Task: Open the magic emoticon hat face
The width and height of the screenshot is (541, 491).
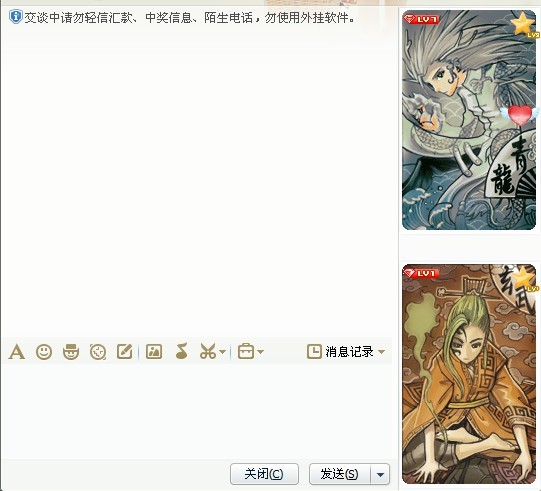Action: 71,352
